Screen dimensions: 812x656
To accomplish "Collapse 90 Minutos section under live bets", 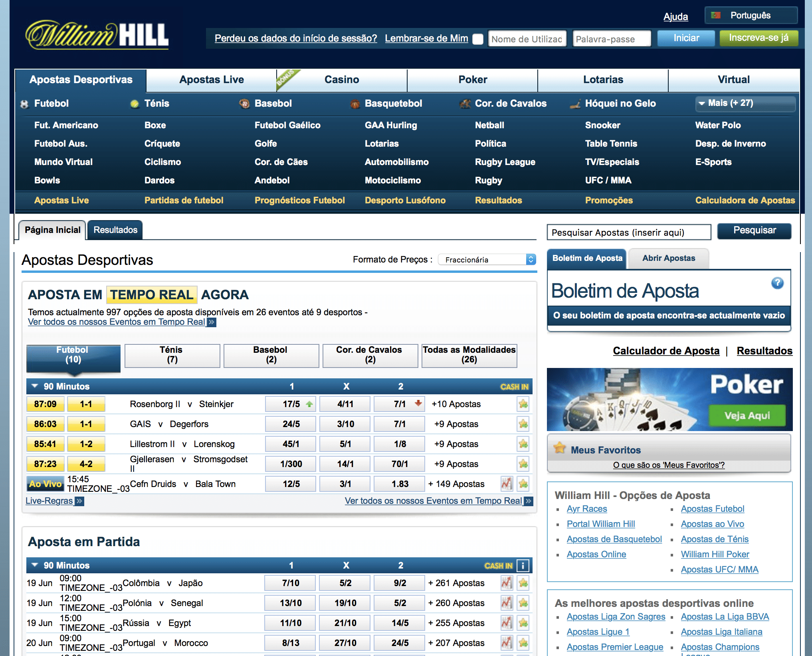I will tap(35, 386).
